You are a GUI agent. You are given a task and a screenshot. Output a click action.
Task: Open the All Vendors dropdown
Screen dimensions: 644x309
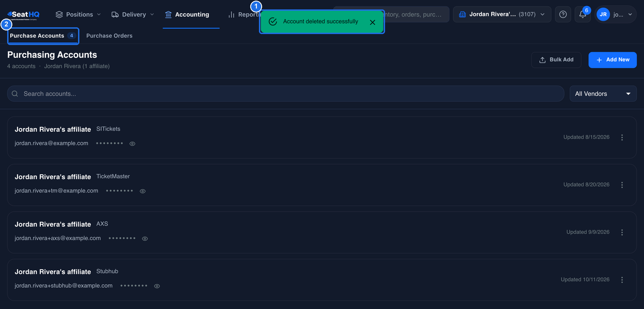tap(603, 94)
